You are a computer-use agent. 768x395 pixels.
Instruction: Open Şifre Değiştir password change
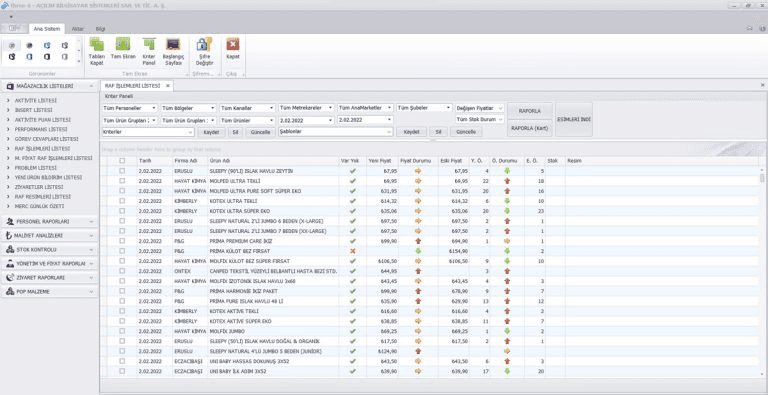click(x=204, y=45)
